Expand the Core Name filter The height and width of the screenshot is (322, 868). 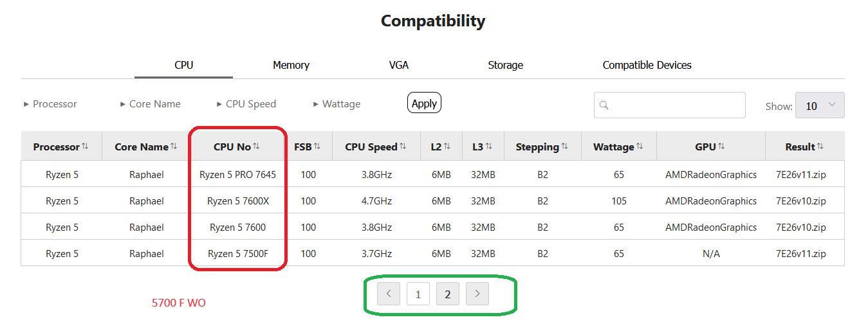(x=151, y=104)
